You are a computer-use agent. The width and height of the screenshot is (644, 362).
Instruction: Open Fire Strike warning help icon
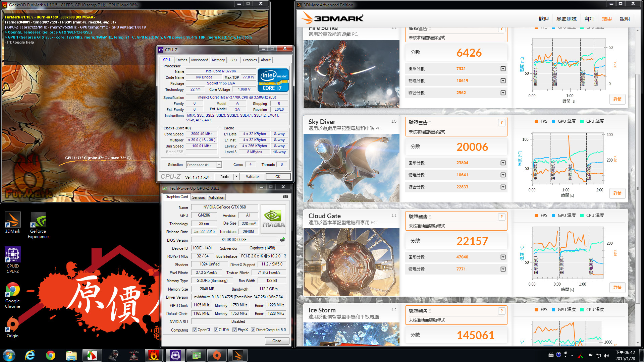click(x=501, y=29)
